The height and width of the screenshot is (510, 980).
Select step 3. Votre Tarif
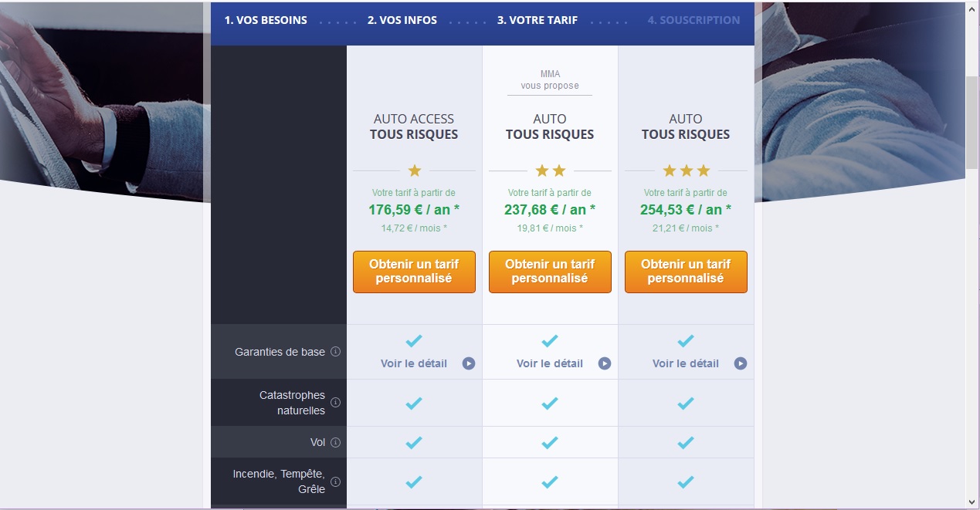coord(537,20)
